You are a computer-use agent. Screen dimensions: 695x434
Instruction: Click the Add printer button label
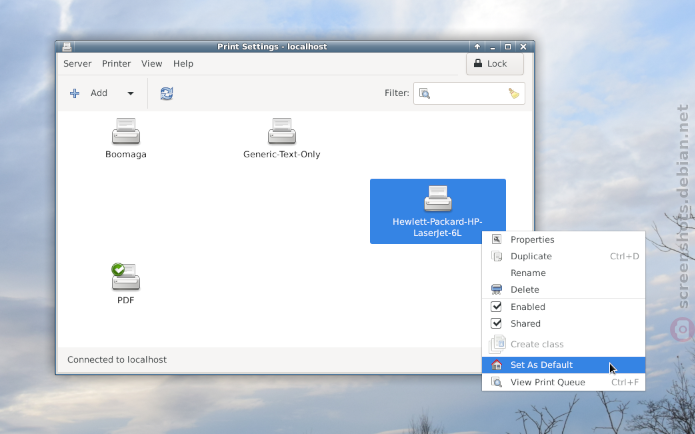click(x=99, y=93)
